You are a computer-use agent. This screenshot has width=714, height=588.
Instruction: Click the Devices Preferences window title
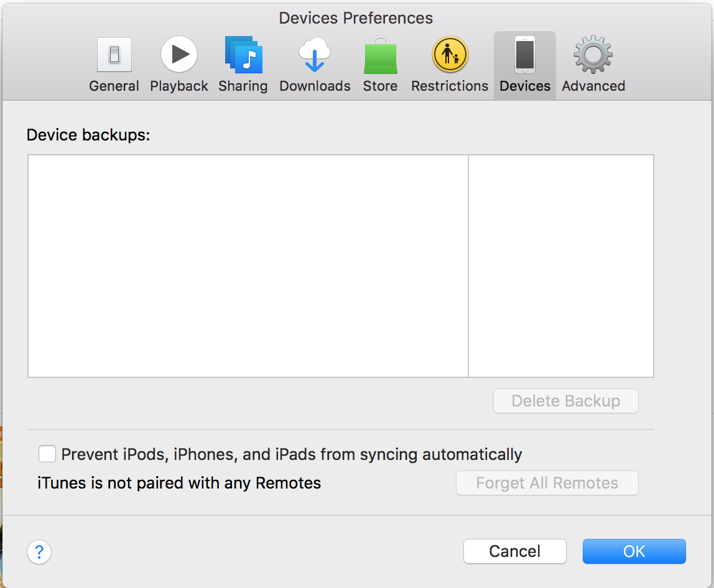[x=356, y=18]
